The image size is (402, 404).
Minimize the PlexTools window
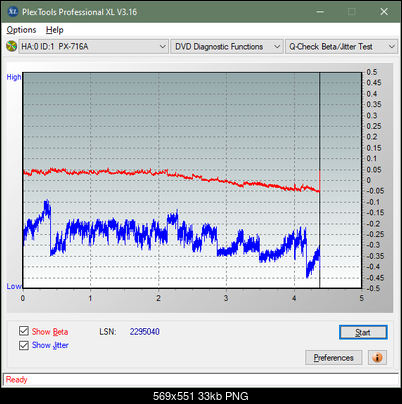[320, 12]
